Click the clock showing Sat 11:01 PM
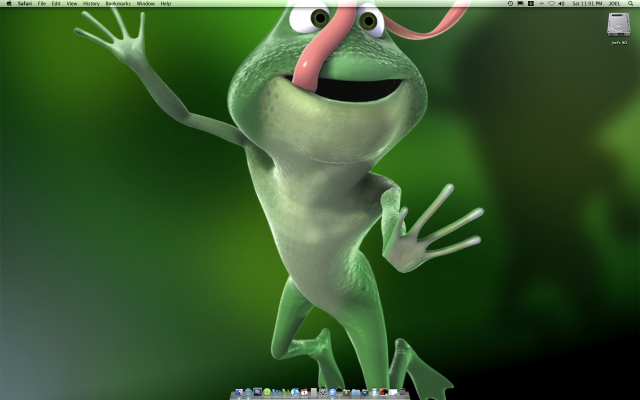This screenshot has height=400, width=640. coord(587,3)
